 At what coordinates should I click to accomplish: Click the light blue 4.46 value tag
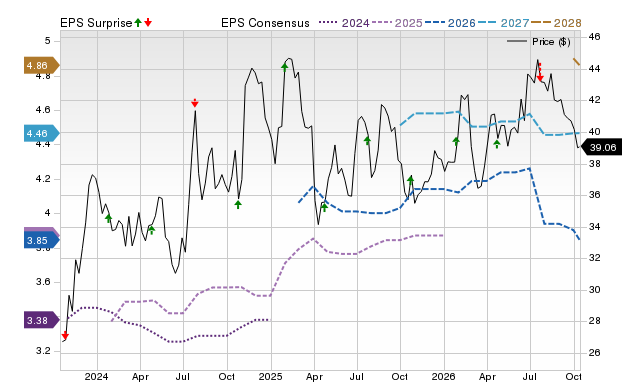41,133
